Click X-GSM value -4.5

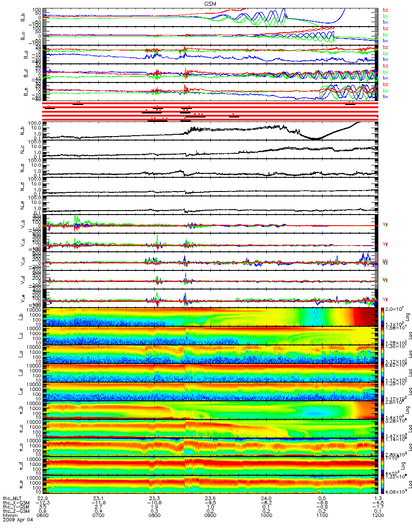(377, 503)
